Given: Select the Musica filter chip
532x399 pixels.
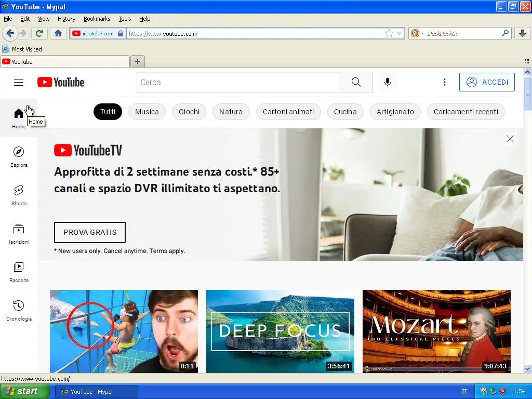Looking at the screenshot, I should click(x=147, y=112).
